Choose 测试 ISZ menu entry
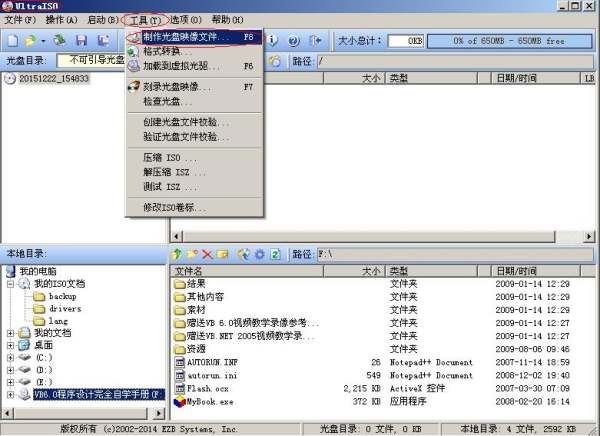 point(195,187)
